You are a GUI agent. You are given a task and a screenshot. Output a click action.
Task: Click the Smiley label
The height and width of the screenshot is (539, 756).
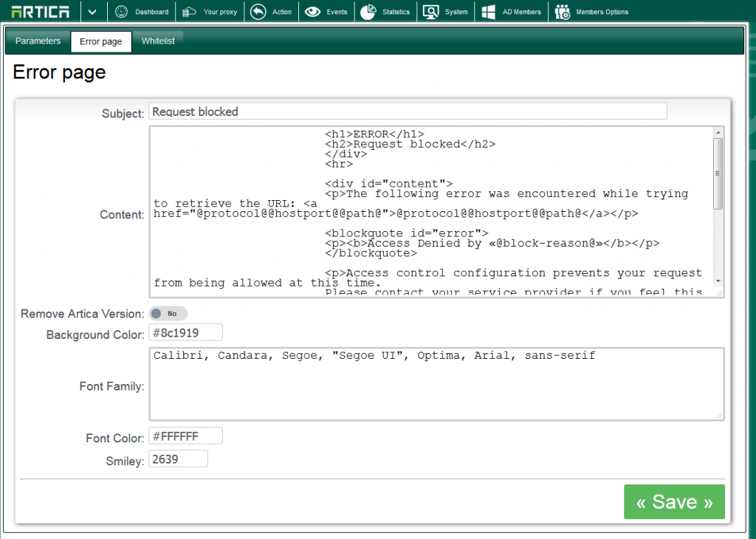(126, 461)
